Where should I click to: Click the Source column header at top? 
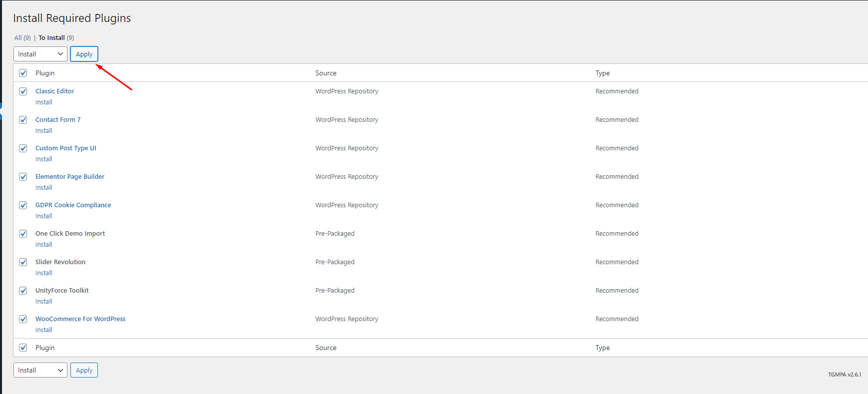click(x=326, y=73)
